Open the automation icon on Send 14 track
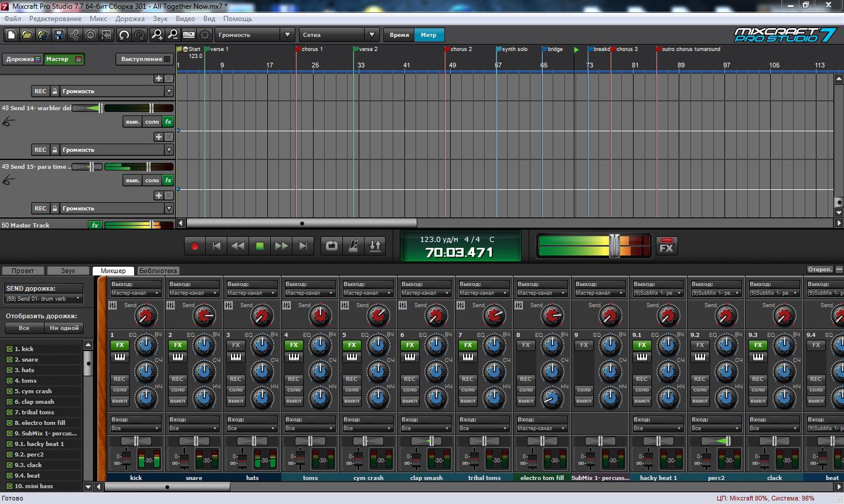Screen dimensions: 844x504 [x=8, y=121]
